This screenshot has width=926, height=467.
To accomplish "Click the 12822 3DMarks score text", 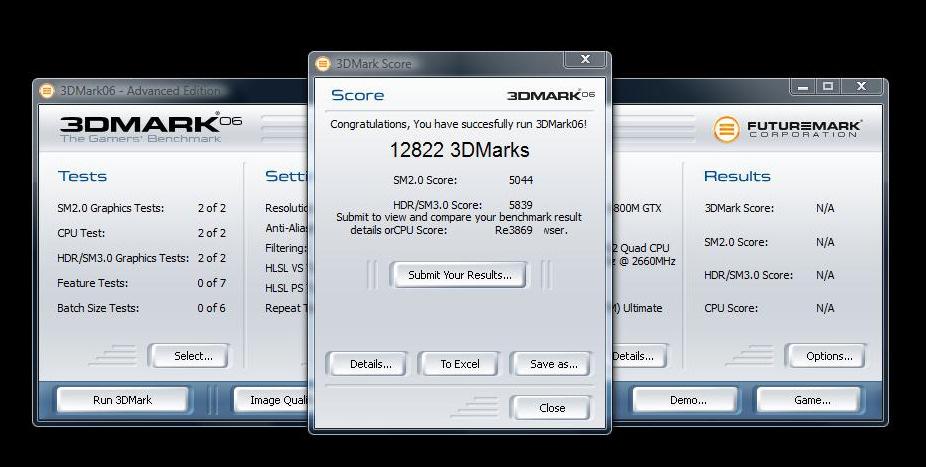I will (459, 150).
